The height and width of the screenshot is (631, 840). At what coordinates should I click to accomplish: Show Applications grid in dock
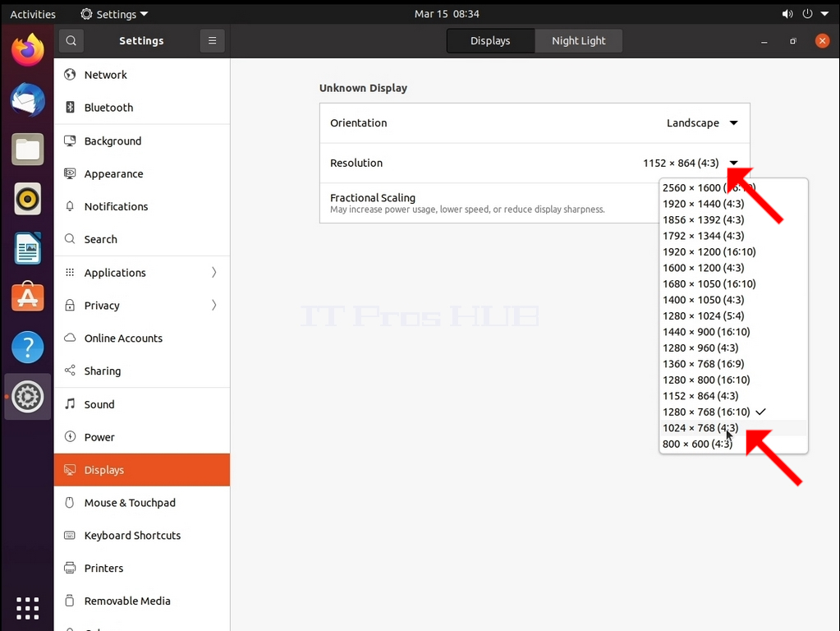click(27, 608)
